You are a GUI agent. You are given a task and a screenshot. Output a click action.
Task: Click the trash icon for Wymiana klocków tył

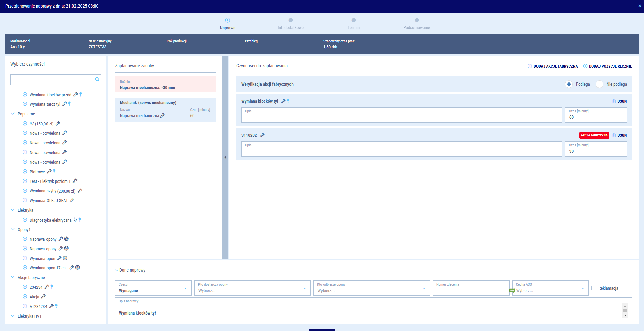614,101
